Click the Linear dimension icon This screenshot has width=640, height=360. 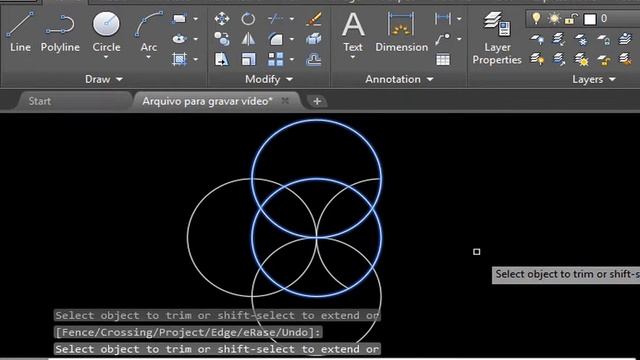point(443,19)
